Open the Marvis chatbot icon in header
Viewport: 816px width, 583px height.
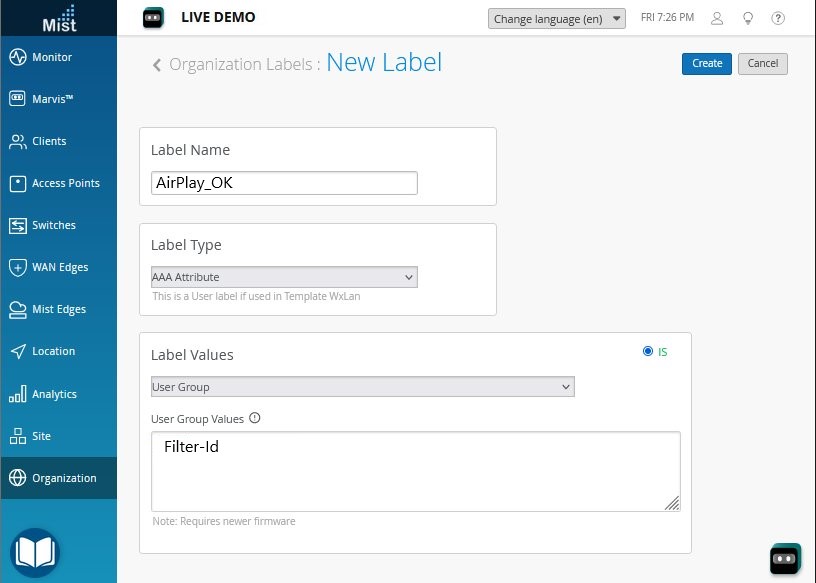152,18
